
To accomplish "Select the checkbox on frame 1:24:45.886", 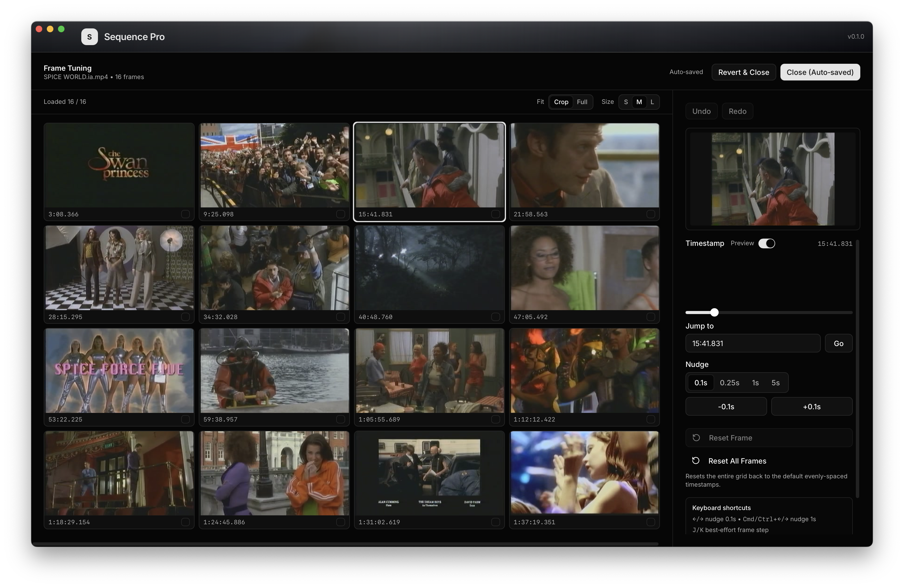I will (340, 522).
